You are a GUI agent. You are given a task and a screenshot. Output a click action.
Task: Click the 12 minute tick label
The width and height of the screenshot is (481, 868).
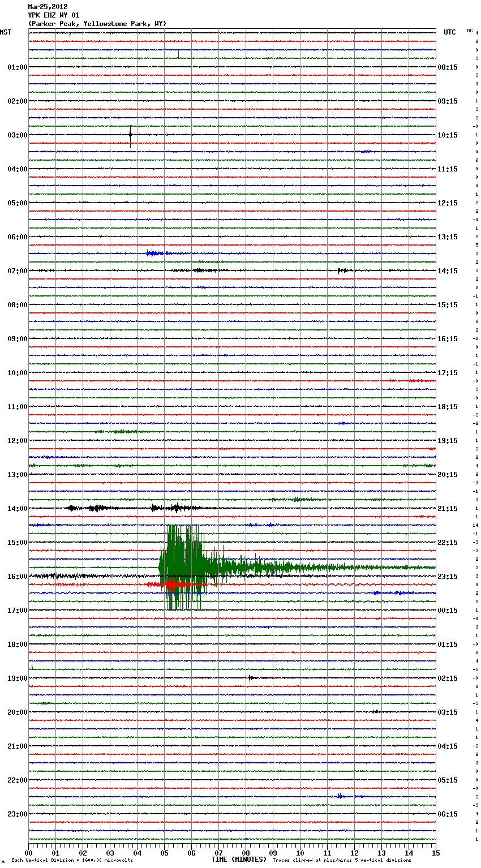[354, 853]
